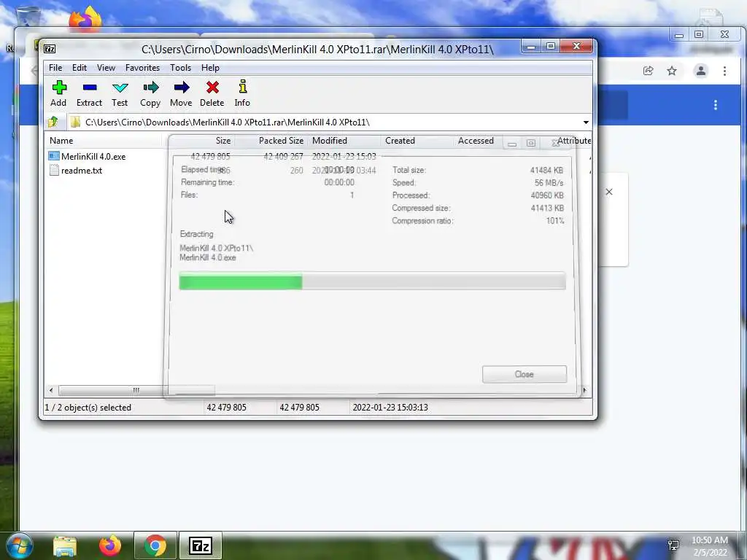Click the Show Desktop strip beside clock
The image size is (747, 560).
point(743,545)
